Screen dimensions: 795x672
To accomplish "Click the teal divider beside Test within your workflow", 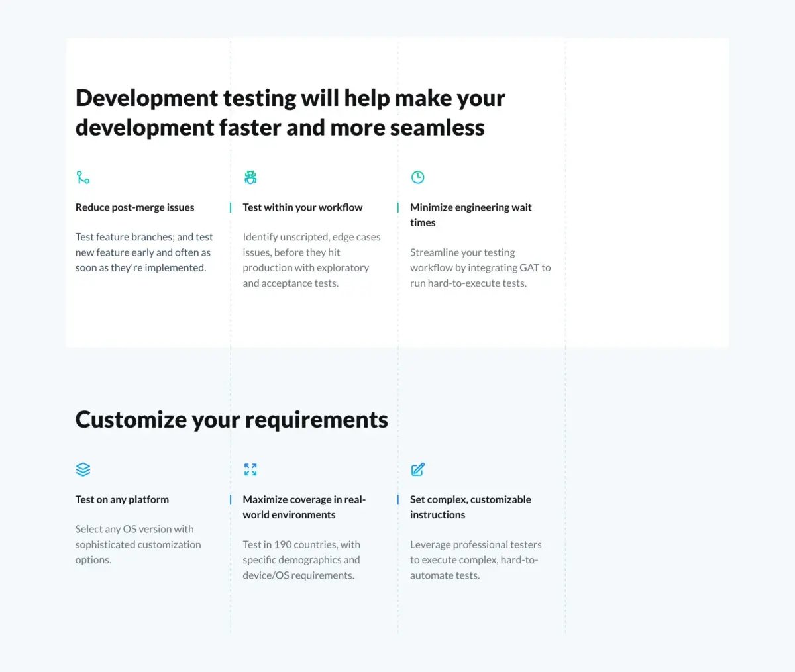I will 231,207.
